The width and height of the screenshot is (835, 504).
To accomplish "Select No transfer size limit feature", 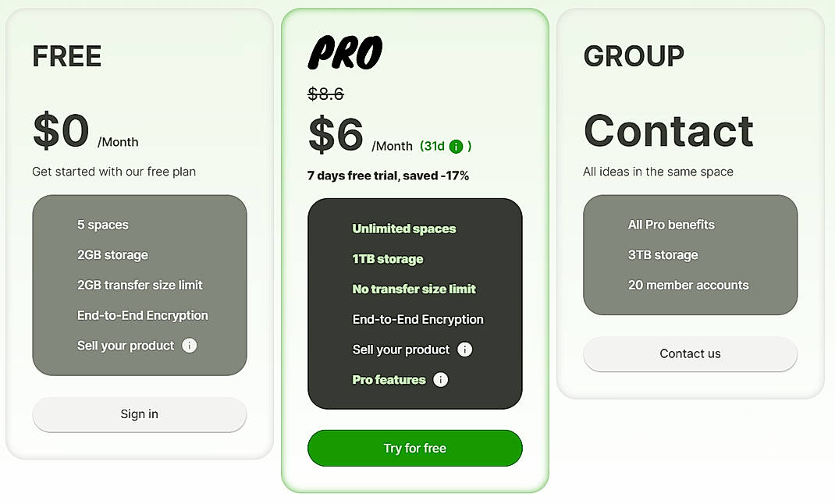I will coord(413,289).
